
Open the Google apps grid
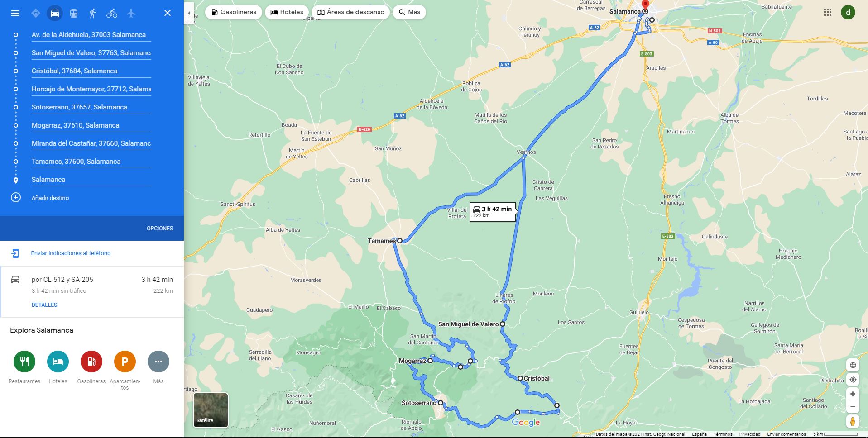click(828, 12)
